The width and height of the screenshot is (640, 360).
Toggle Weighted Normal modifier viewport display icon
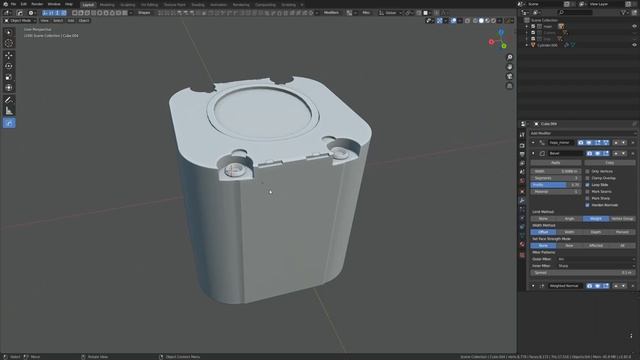(598, 286)
